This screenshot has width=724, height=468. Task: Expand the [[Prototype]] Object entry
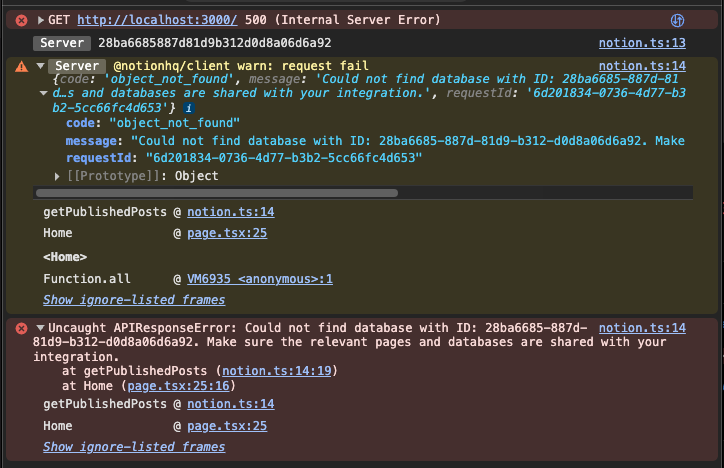(x=57, y=176)
